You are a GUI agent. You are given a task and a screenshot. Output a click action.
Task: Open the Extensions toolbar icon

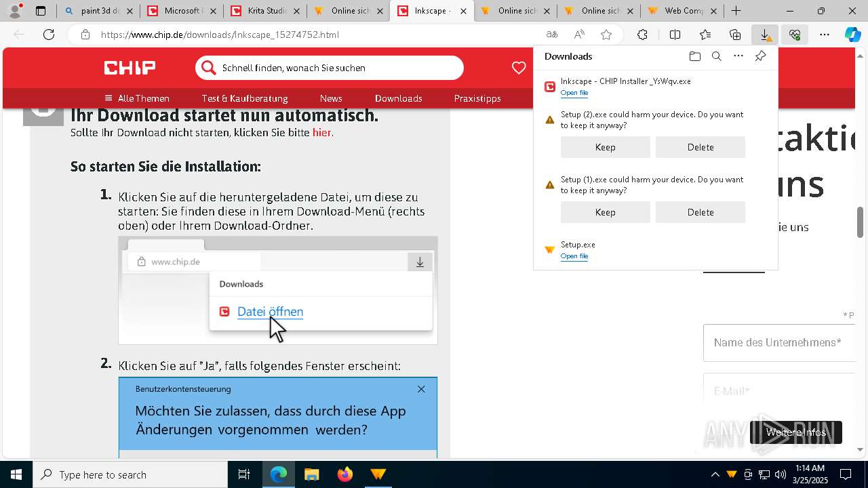click(x=642, y=35)
